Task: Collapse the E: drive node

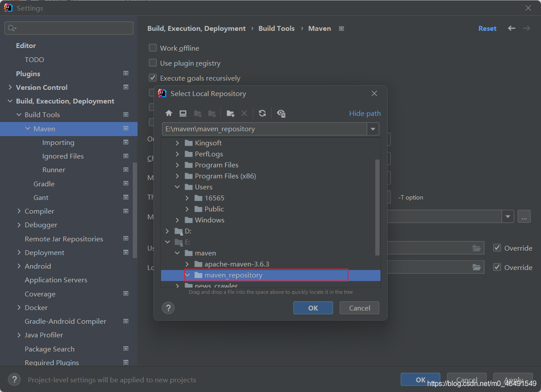Action: [x=167, y=242]
